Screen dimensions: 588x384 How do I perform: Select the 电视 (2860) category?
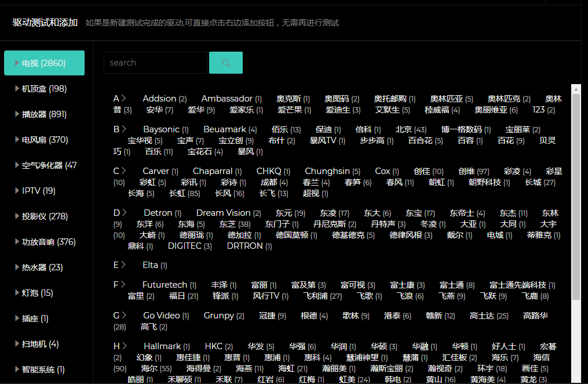point(44,63)
